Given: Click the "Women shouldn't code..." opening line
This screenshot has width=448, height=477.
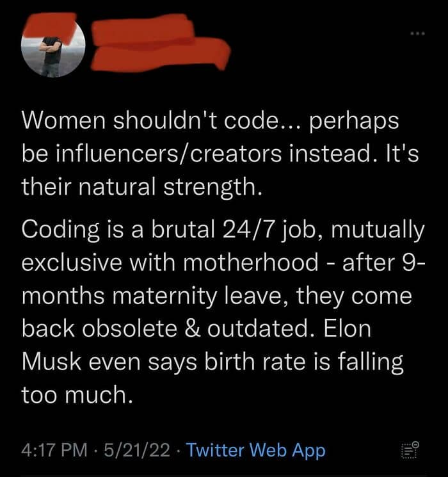Looking at the screenshot, I should click(210, 122).
